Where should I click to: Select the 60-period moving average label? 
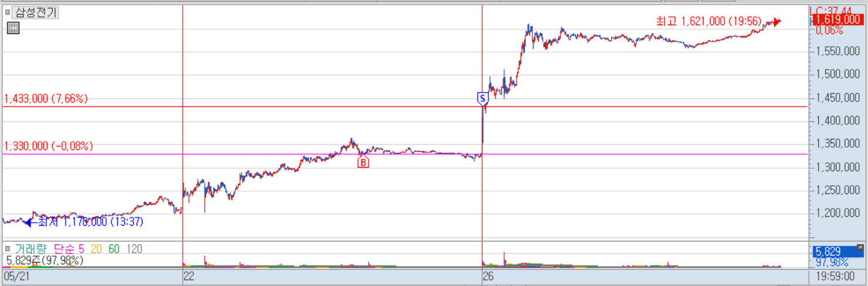click(x=114, y=249)
